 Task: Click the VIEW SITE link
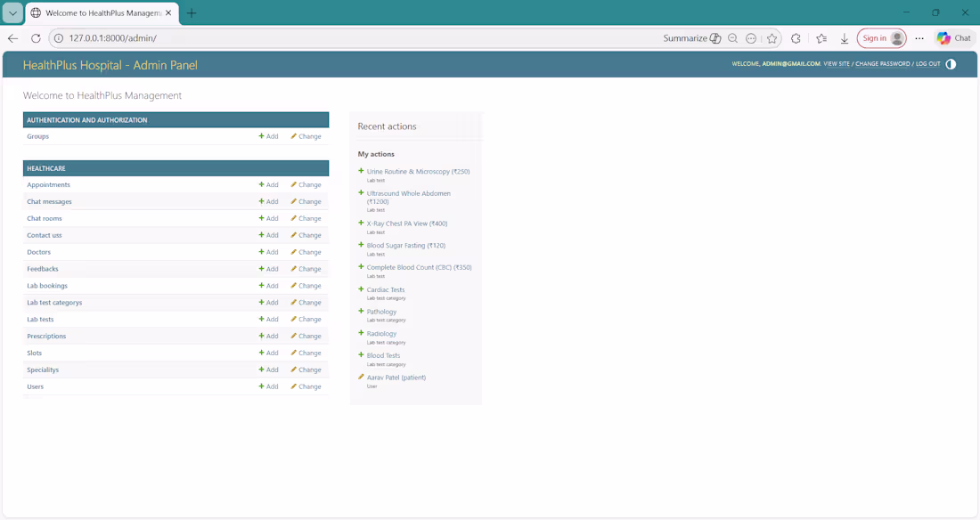tap(836, 64)
